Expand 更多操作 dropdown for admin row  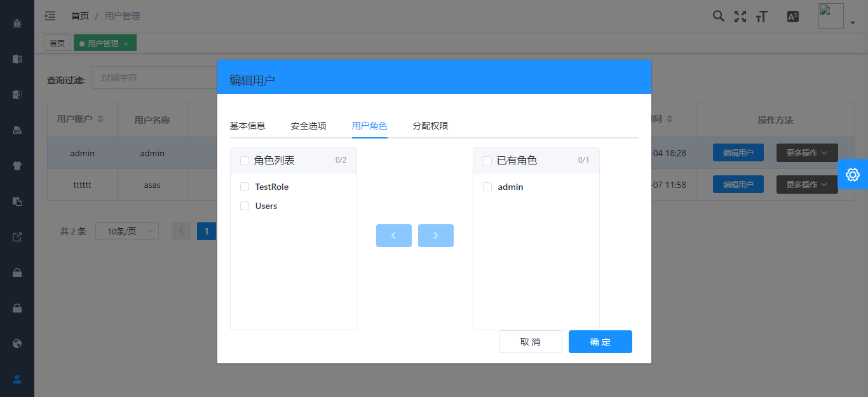tap(806, 152)
